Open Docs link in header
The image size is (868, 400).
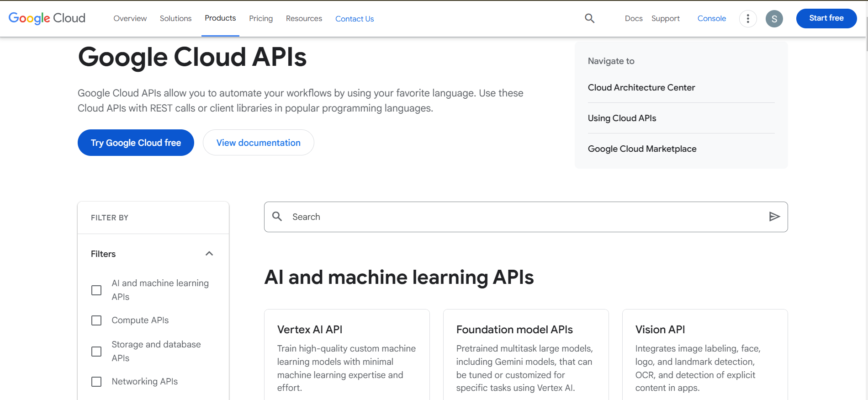click(634, 18)
